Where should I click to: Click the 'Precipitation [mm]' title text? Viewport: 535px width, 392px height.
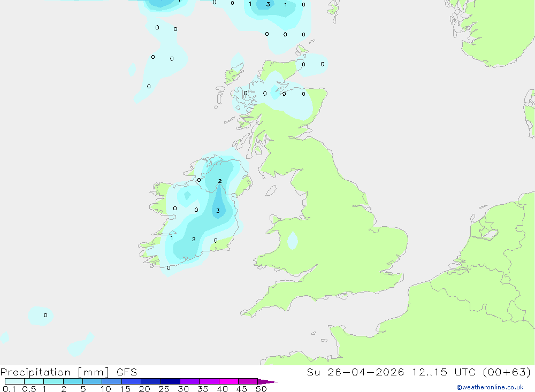[x=55, y=372]
